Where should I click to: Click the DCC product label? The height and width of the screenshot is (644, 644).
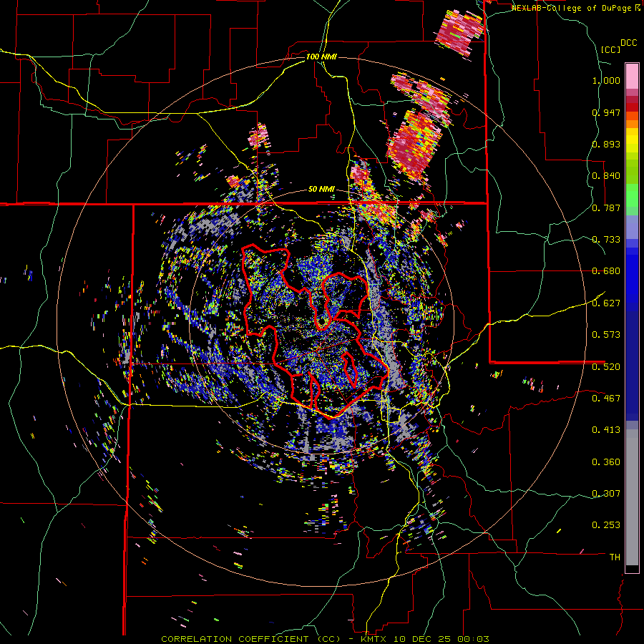click(x=629, y=43)
